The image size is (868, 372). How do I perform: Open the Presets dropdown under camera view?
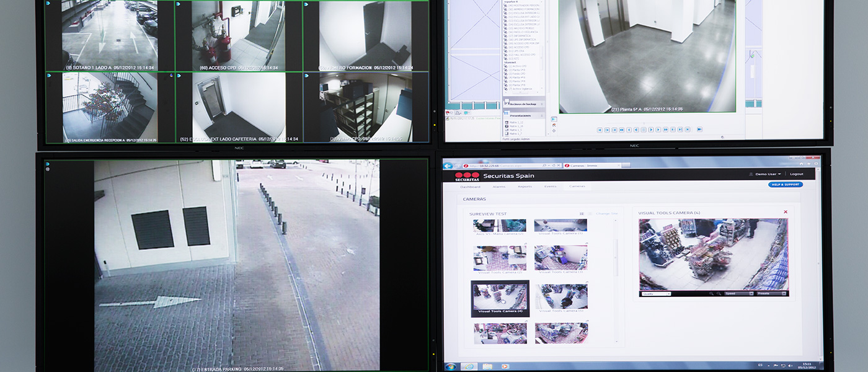click(x=771, y=294)
